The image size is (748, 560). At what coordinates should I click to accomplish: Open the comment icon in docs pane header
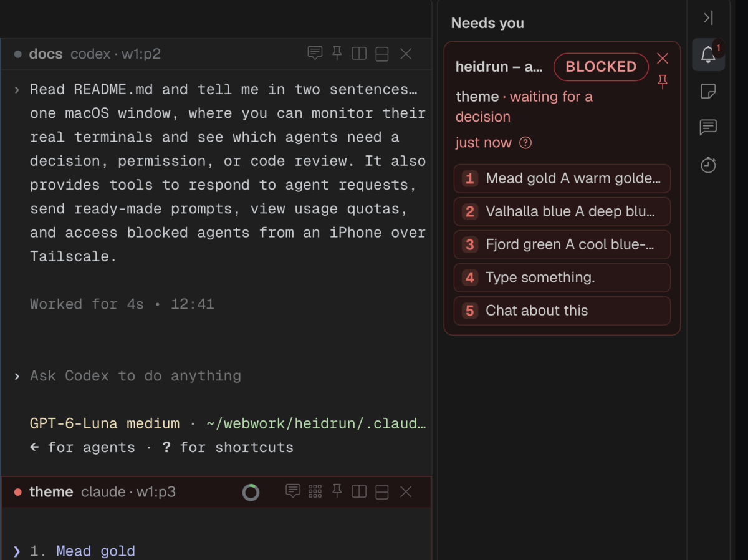tap(315, 54)
